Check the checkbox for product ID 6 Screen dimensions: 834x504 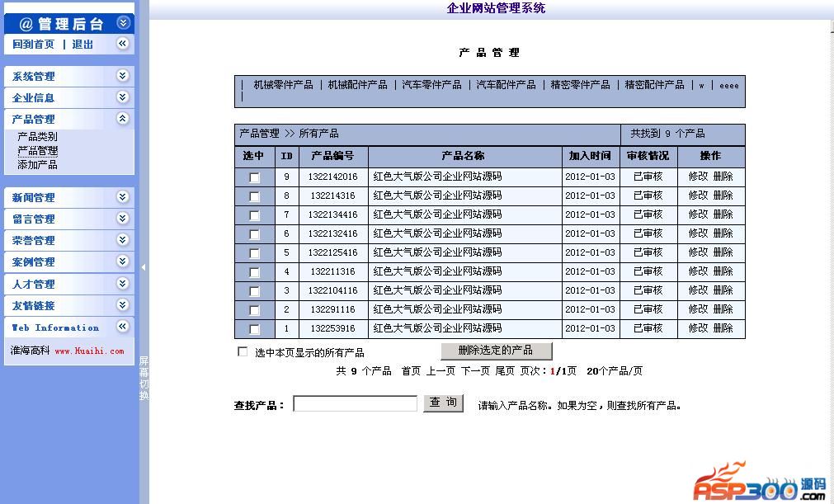click(x=255, y=234)
